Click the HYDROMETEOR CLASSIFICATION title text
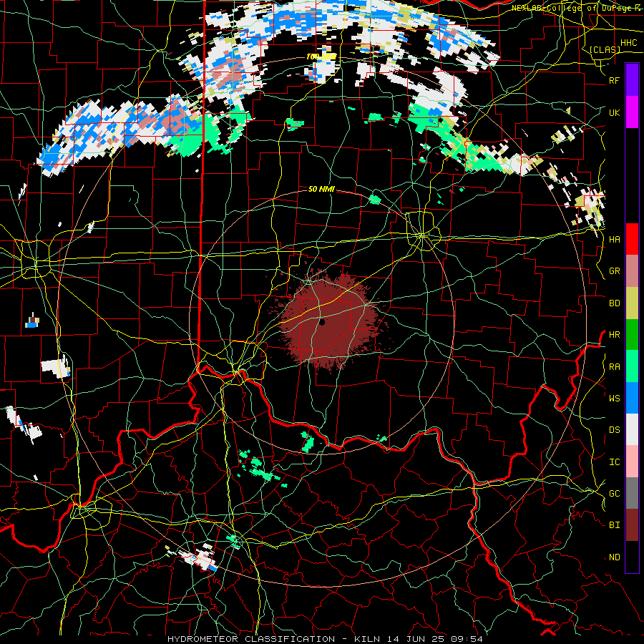Image resolution: width=644 pixels, height=644 pixels. (251, 639)
